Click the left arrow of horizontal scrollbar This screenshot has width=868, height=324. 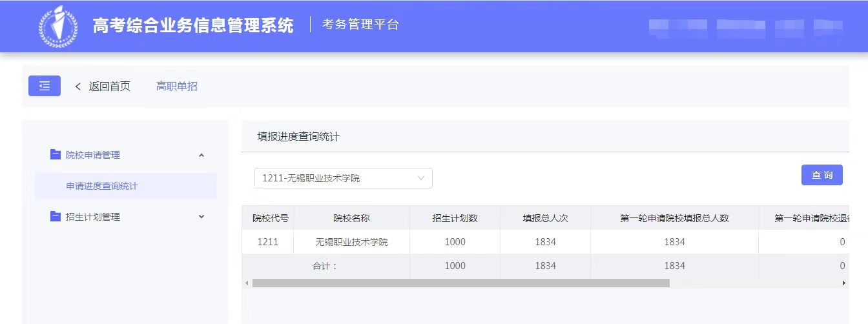tap(246, 283)
